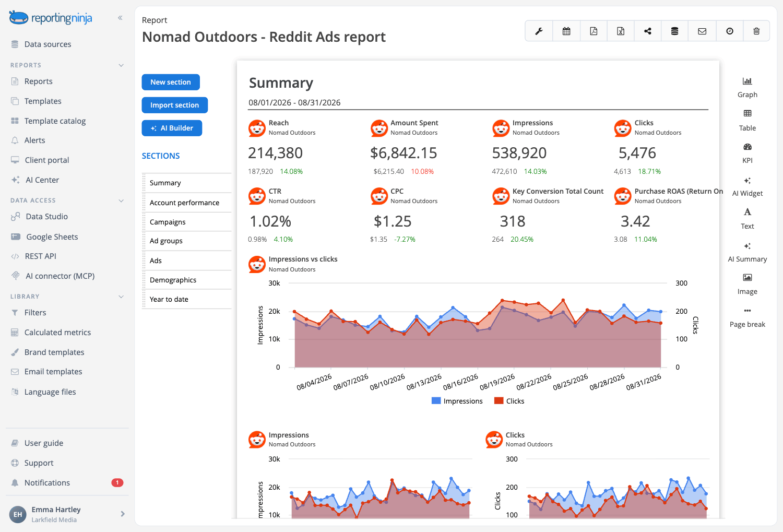Open Template catalog
The width and height of the screenshot is (783, 532).
coord(55,121)
